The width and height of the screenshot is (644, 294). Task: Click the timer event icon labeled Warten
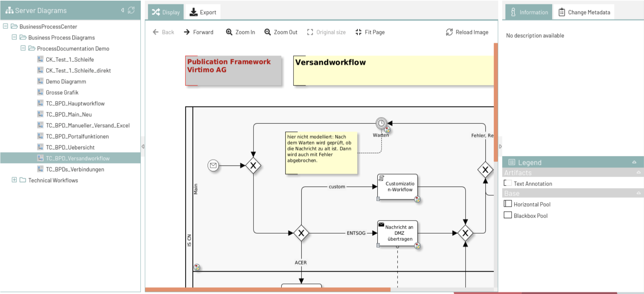coord(381,123)
